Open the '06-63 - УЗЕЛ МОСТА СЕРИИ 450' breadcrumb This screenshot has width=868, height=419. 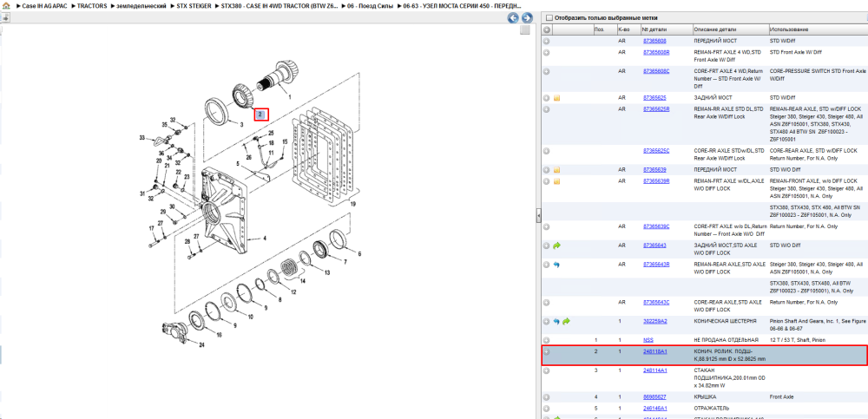click(x=463, y=5)
